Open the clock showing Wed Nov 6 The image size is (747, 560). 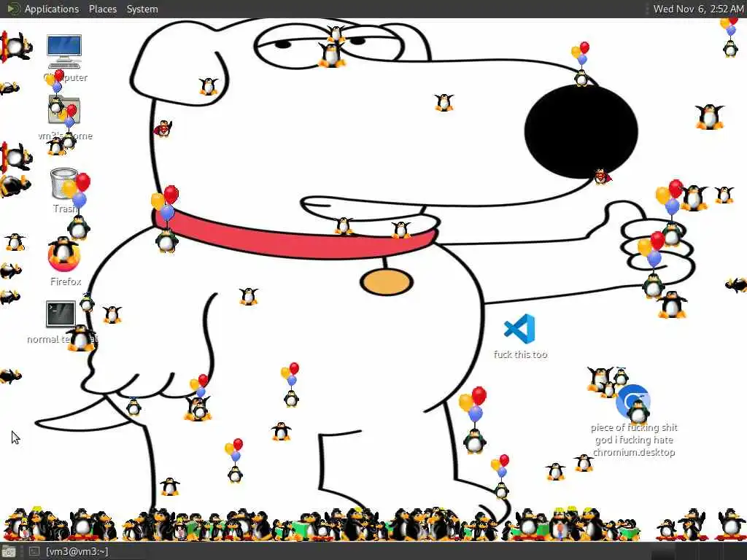[x=698, y=9]
